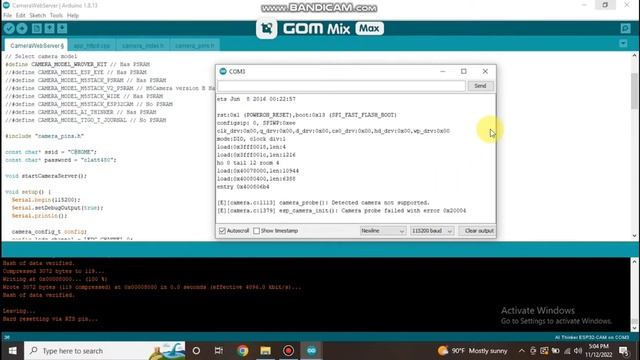Click the Open sketch toolbar icon

pyautogui.click(x=49, y=28)
